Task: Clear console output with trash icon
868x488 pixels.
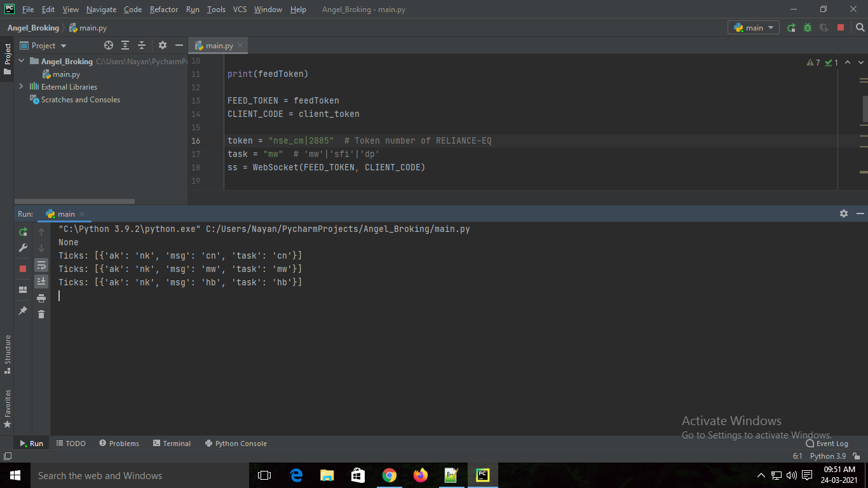Action: pyautogui.click(x=41, y=314)
